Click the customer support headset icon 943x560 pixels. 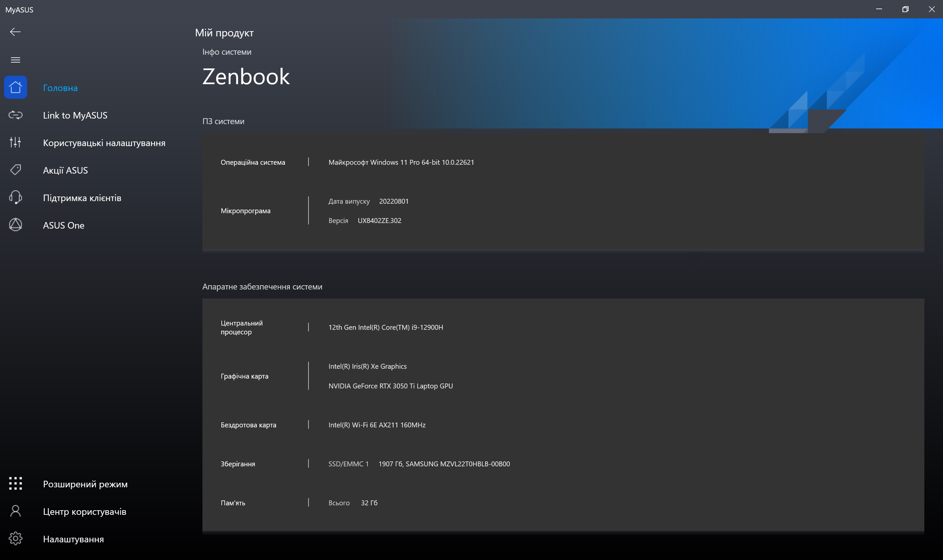tap(15, 197)
